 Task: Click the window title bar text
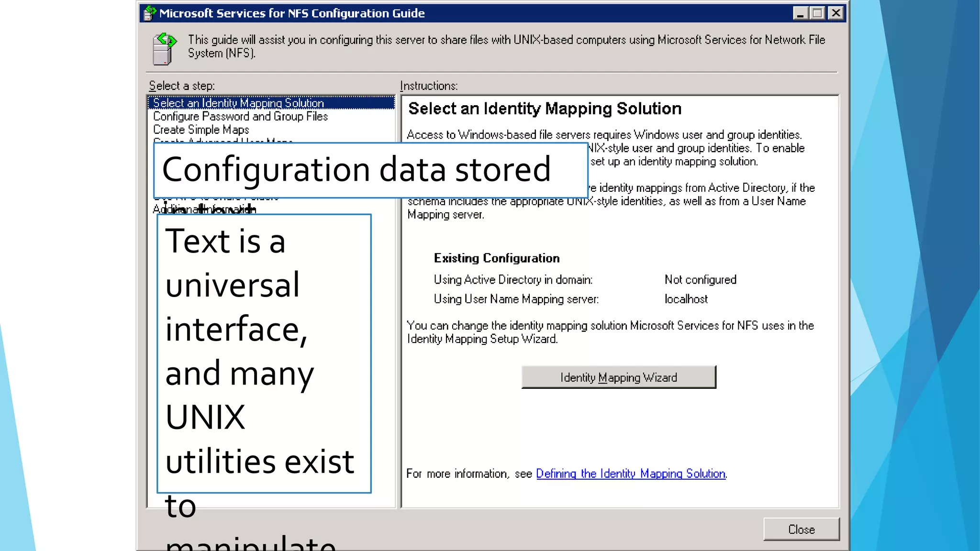click(x=291, y=13)
